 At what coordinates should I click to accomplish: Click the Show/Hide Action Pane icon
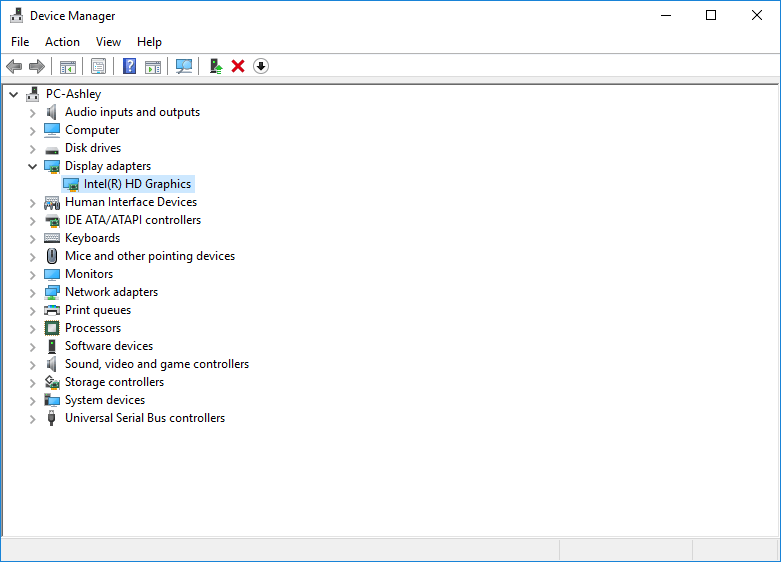click(153, 66)
